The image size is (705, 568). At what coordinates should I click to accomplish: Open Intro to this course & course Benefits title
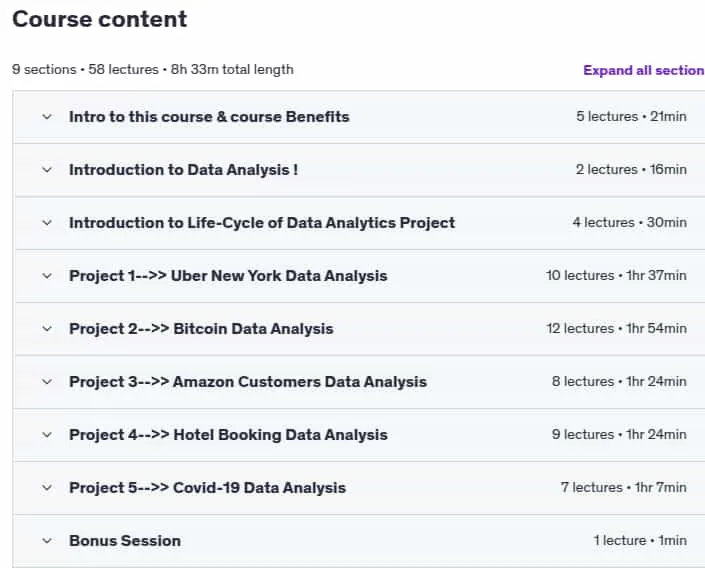209,117
